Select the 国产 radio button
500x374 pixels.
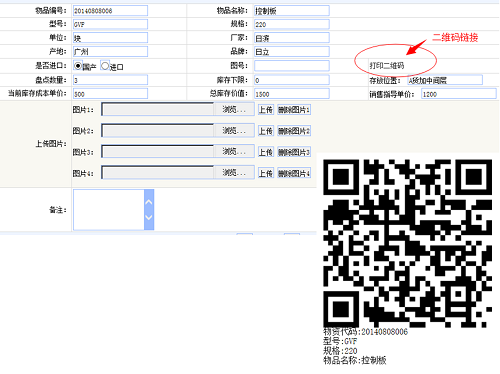click(x=77, y=66)
